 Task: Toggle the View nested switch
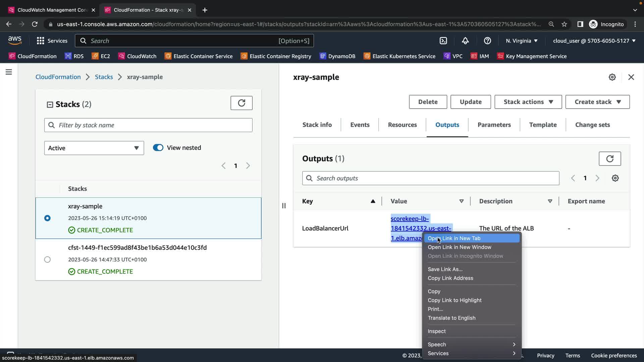tap(158, 148)
